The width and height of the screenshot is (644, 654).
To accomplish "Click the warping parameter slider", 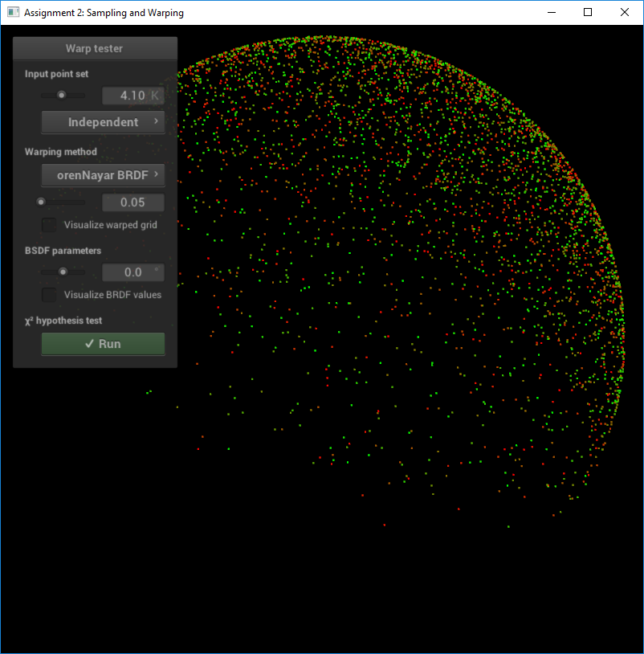I will 63,202.
